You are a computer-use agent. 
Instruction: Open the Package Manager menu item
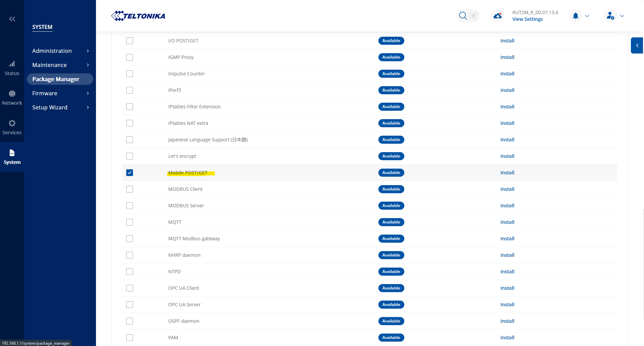pyautogui.click(x=56, y=79)
